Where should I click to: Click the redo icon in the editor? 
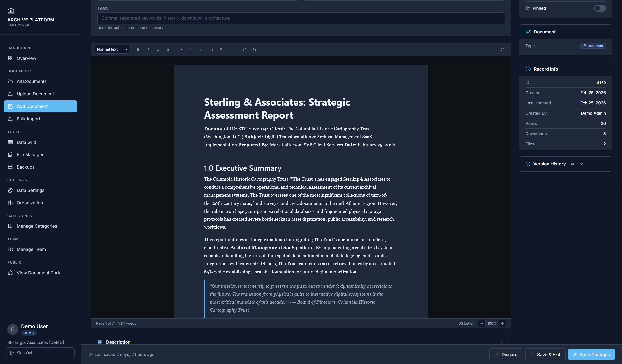pyautogui.click(x=254, y=49)
